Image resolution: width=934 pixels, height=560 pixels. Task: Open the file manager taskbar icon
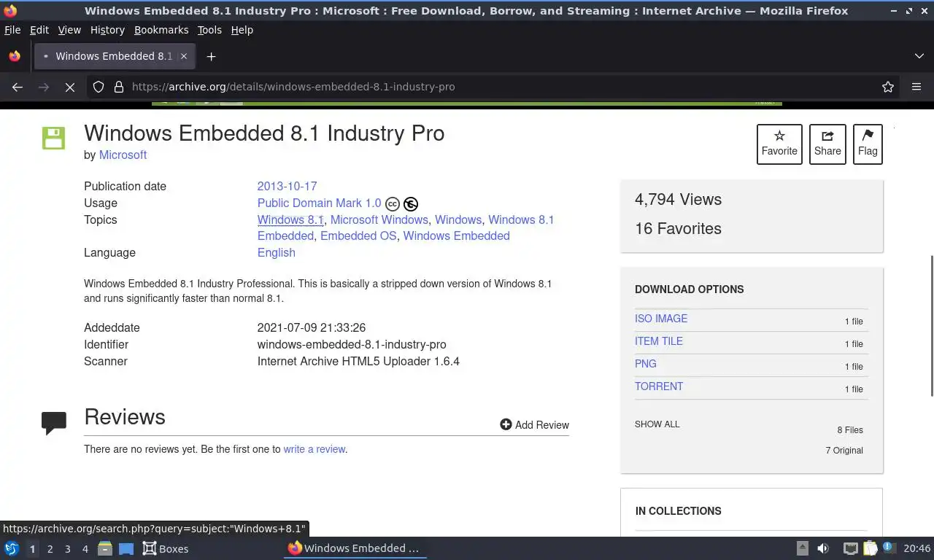tap(105, 548)
